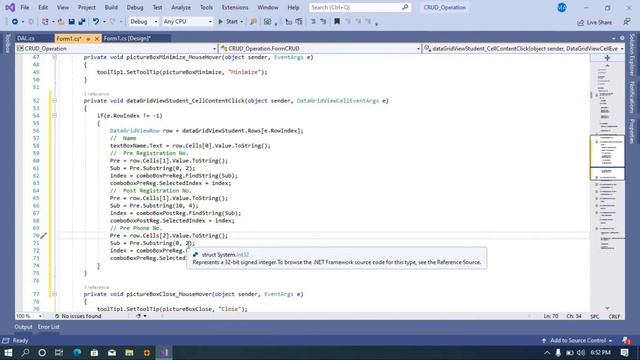Open the Output panel tab
640x360 pixels.
click(x=23, y=327)
